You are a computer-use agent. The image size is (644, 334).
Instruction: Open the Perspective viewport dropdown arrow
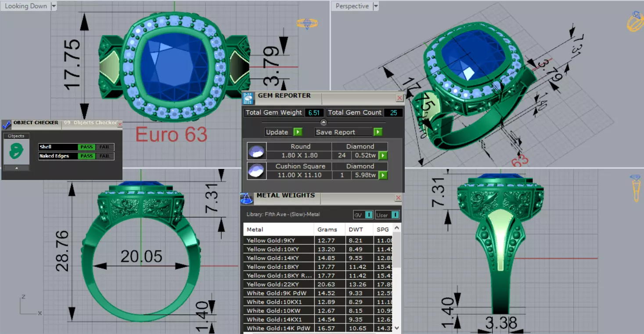(x=376, y=6)
